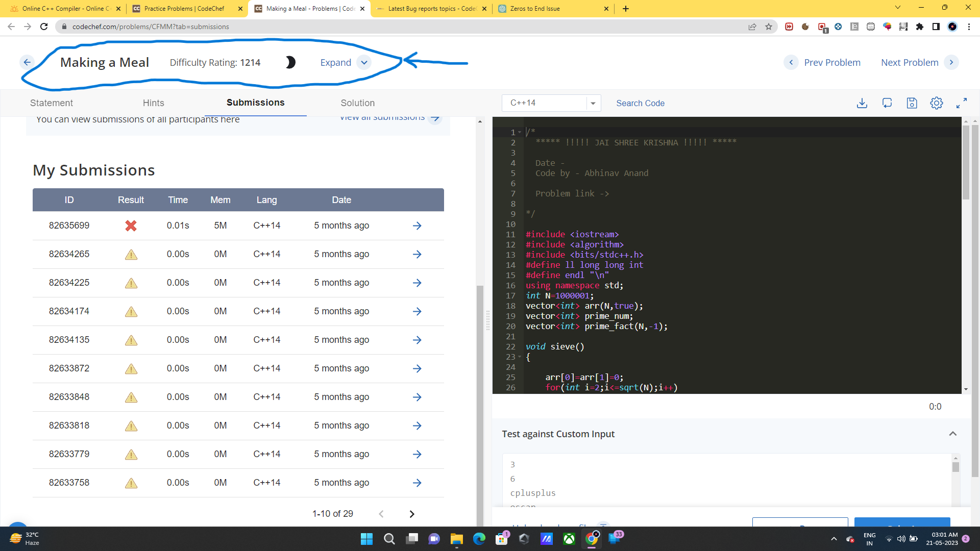Go to the Next Problem
Screen dimensions: 980x551
tap(910, 62)
